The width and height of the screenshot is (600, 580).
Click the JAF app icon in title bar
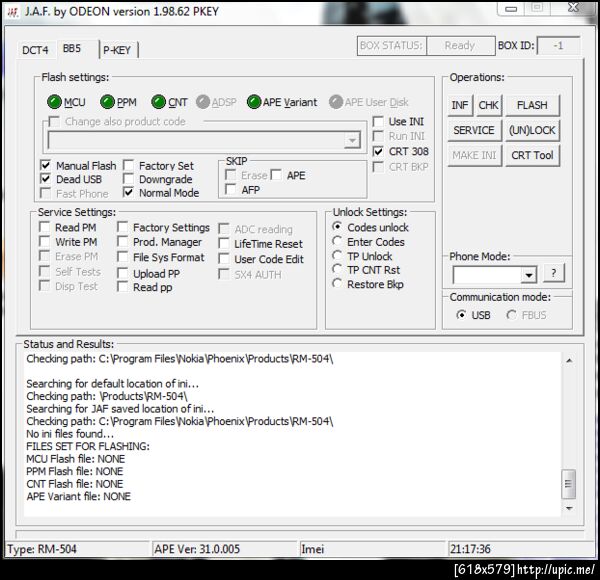pos(13,12)
